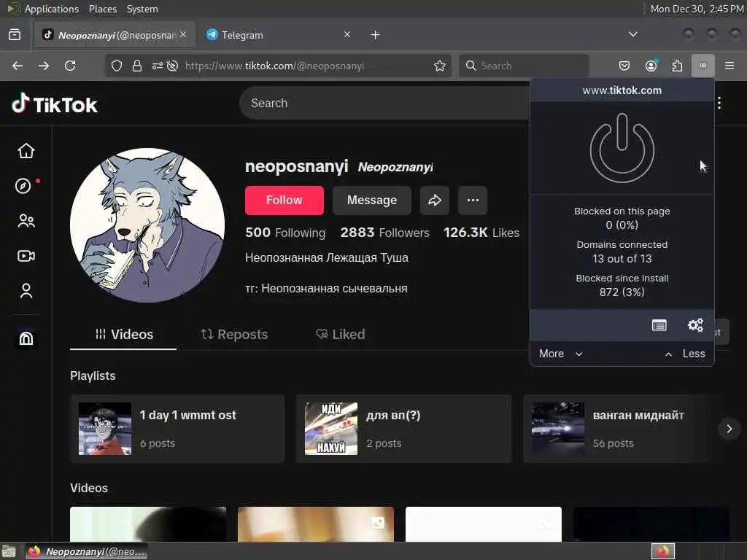Reload the current page
The width and height of the screenshot is (747, 560).
pos(70,66)
